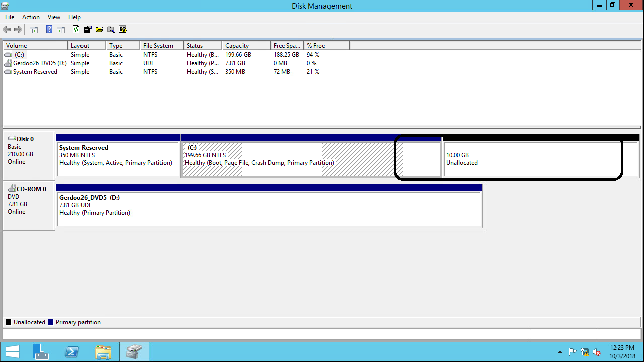Click Show/Hide Console Tree icon
The width and height of the screenshot is (644, 362).
34,30
